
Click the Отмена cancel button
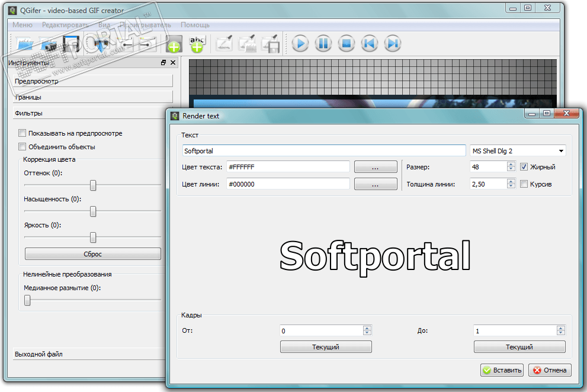tap(550, 370)
